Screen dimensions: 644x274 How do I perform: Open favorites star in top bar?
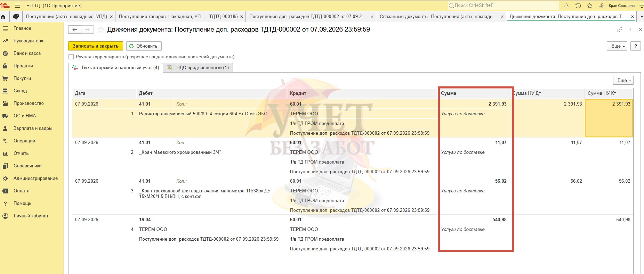click(590, 6)
